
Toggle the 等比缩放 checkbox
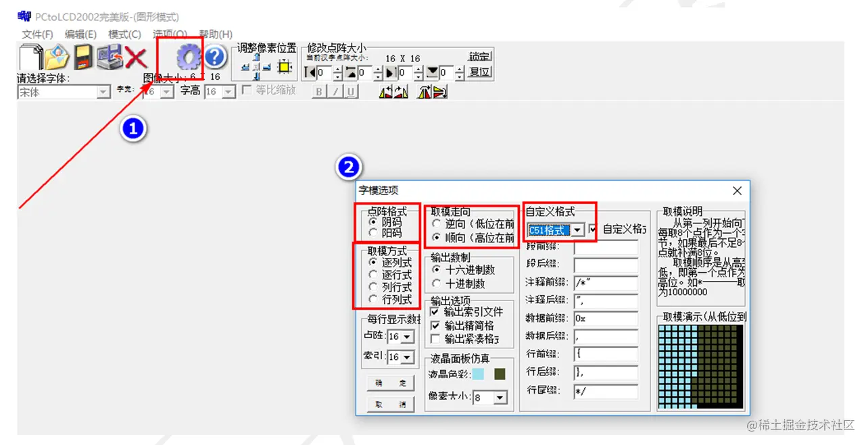247,90
